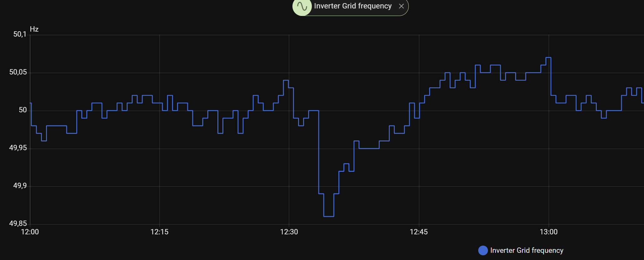Click the 13:00 time axis label
The image size is (644, 260).
549,232
